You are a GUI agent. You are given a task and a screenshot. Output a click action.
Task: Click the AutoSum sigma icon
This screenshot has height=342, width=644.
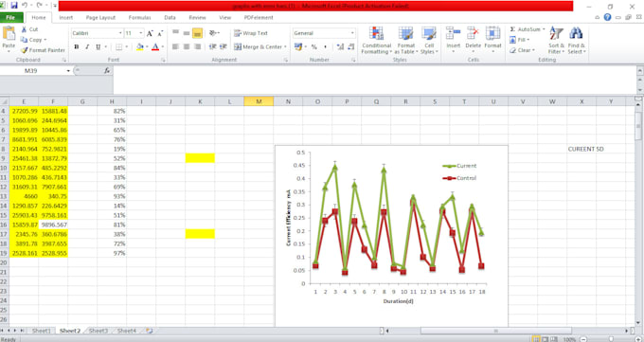point(512,29)
